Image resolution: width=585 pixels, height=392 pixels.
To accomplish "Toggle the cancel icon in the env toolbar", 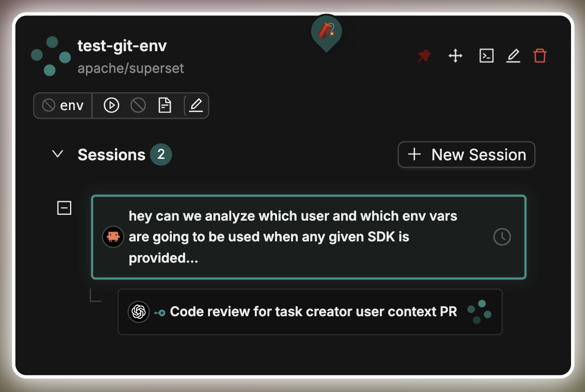I will tap(138, 105).
